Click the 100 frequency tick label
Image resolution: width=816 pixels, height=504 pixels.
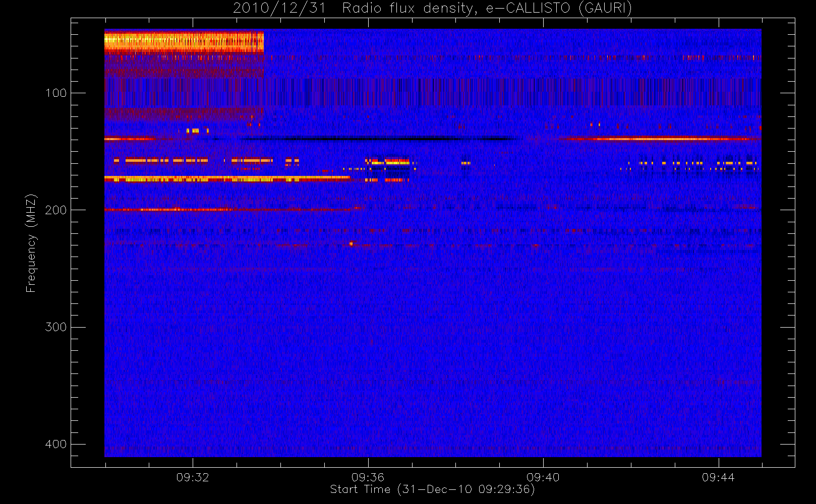pyautogui.click(x=55, y=93)
